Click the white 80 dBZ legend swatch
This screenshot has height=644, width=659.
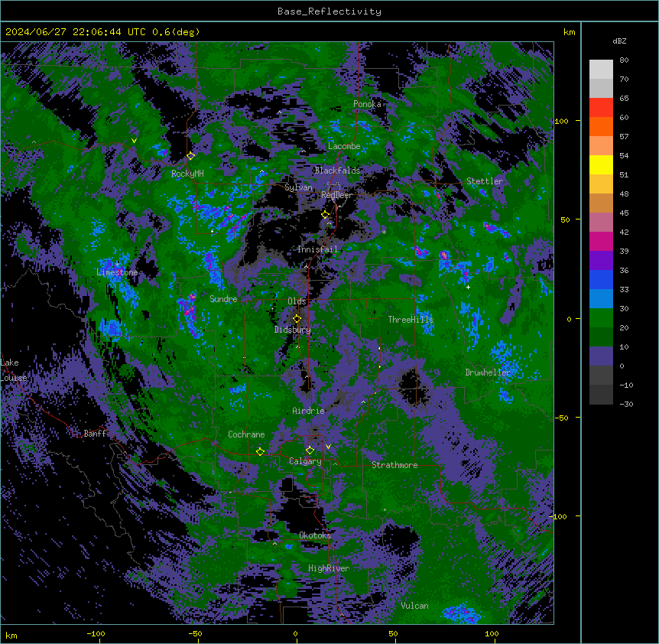[x=601, y=70]
